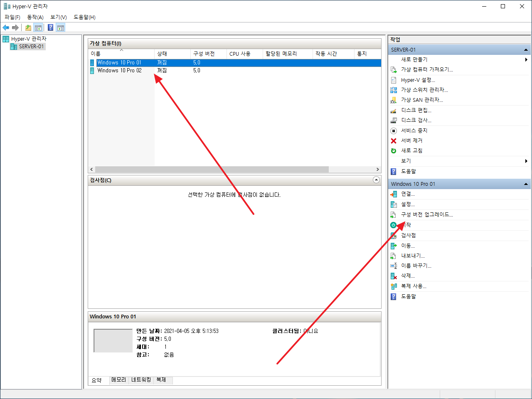Image resolution: width=532 pixels, height=399 pixels.
Task: Click the 5.0 version cell of Windows 10 Pro 01
Action: coord(197,63)
